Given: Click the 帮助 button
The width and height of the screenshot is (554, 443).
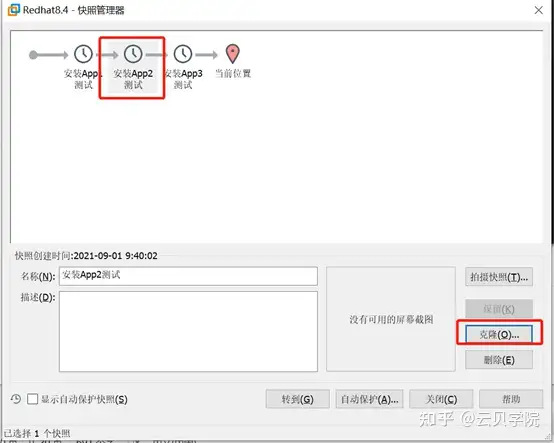Looking at the screenshot, I should click(511, 399).
